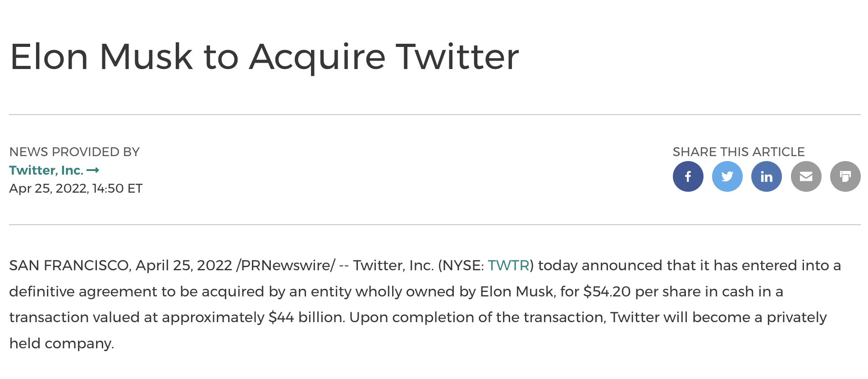868x379 pixels.
Task: Share the article on LinkedIn
Action: click(766, 176)
